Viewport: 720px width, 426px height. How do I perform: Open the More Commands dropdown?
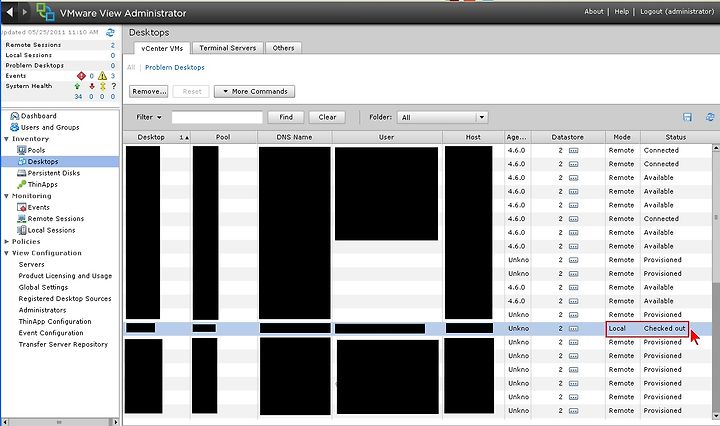254,91
